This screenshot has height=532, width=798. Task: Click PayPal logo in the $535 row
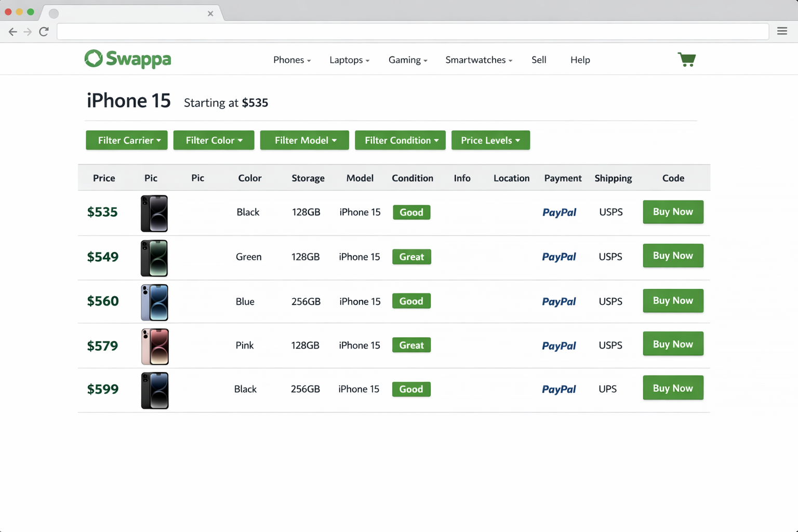pyautogui.click(x=559, y=212)
